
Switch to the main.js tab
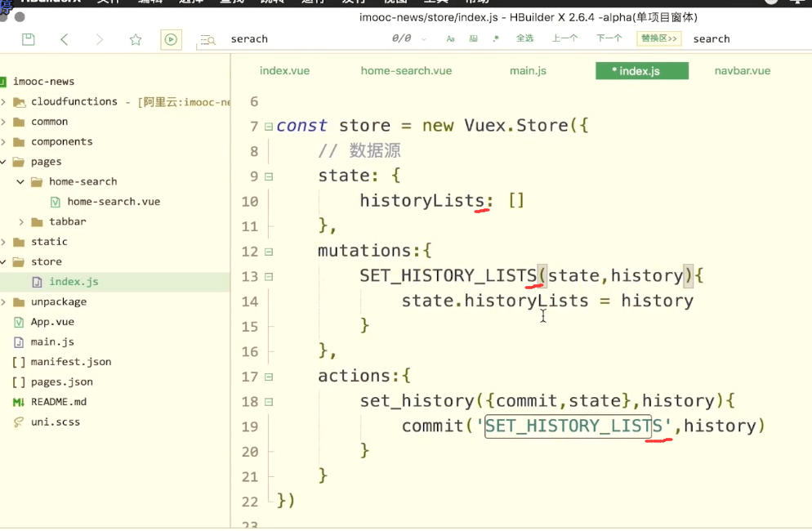[529, 71]
